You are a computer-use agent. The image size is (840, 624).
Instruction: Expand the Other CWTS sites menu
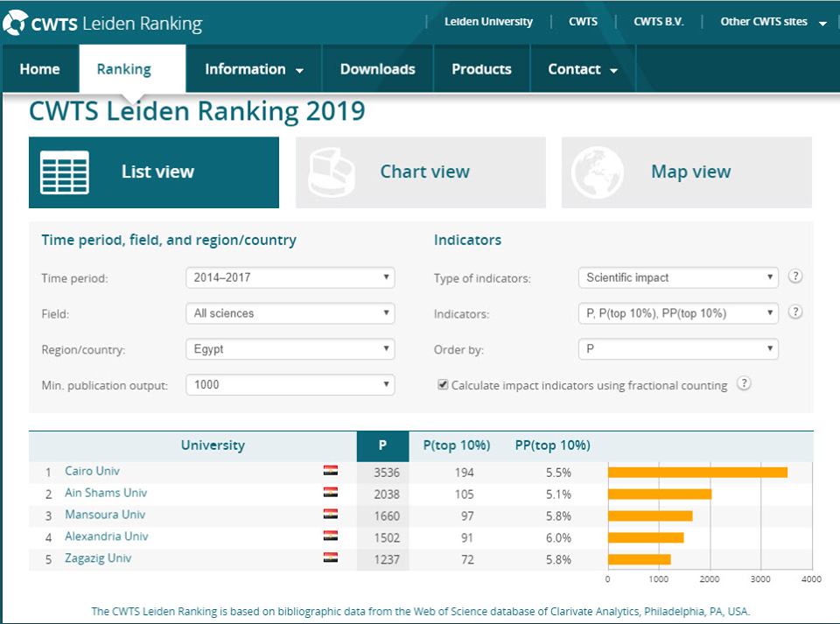point(773,22)
